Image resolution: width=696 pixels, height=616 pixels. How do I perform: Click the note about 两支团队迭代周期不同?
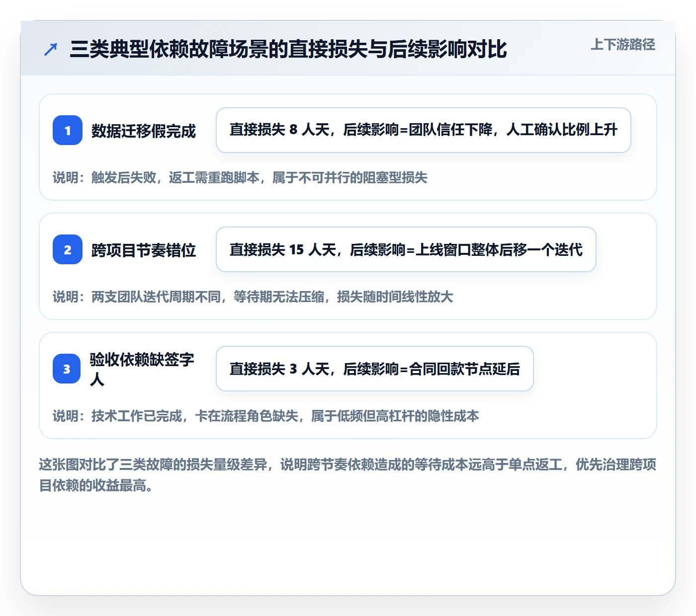[253, 297]
